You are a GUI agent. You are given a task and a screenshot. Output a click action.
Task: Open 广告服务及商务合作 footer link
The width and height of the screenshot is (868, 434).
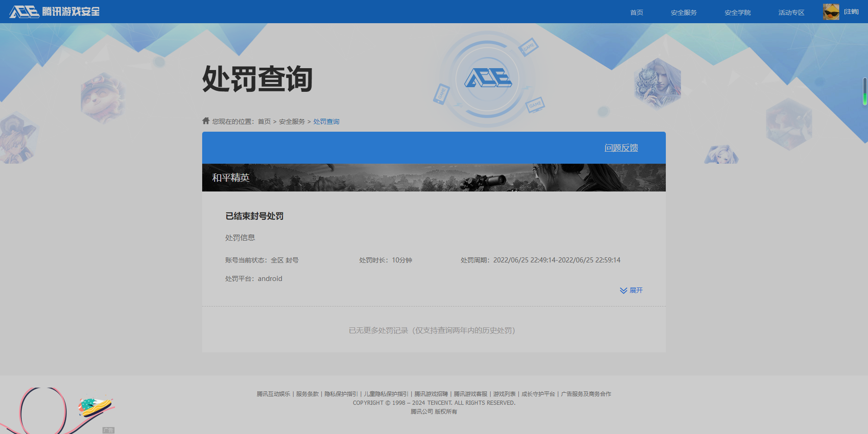(586, 394)
